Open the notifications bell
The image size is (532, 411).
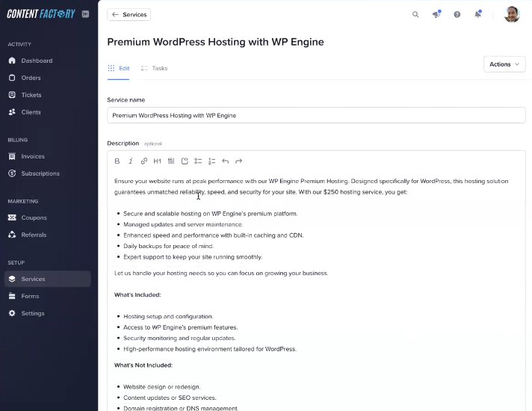pyautogui.click(x=477, y=14)
